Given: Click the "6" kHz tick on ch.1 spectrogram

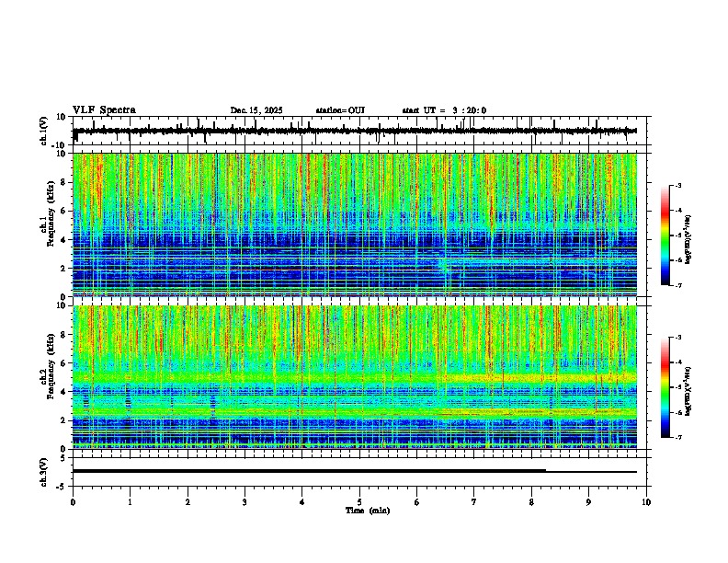Looking at the screenshot, I should [63, 212].
